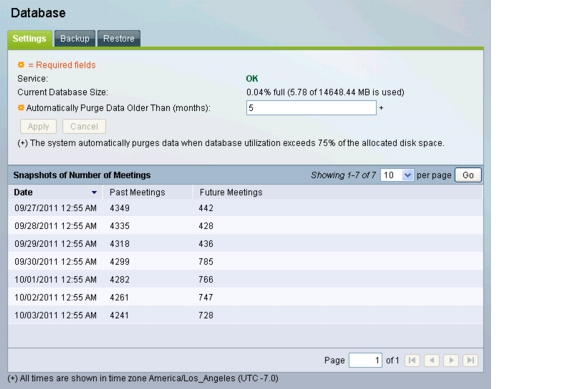Click the Cancel button
The height and width of the screenshot is (389, 579).
pyautogui.click(x=84, y=127)
